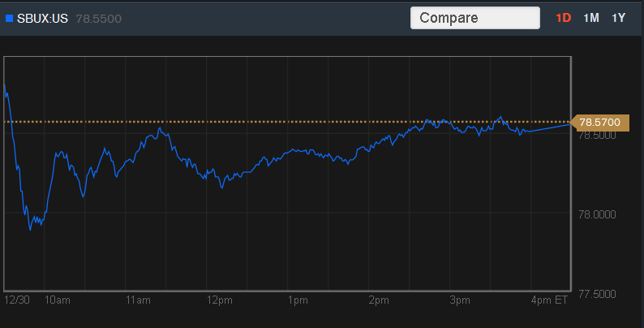Type in the Compare input field

(x=474, y=18)
